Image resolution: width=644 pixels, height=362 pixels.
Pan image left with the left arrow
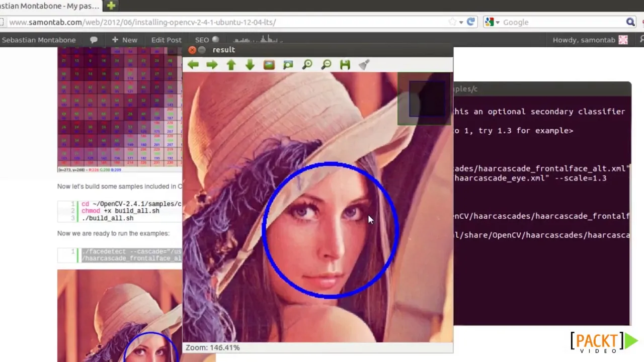point(193,65)
